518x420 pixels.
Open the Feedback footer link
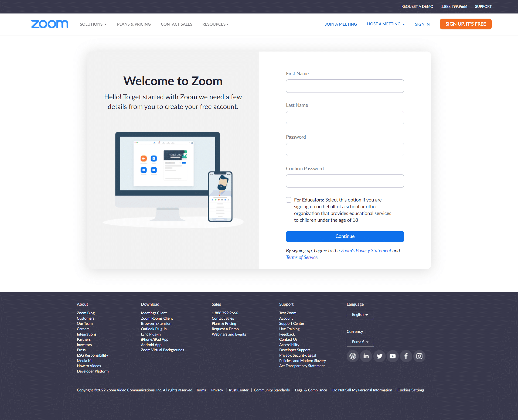coord(287,334)
